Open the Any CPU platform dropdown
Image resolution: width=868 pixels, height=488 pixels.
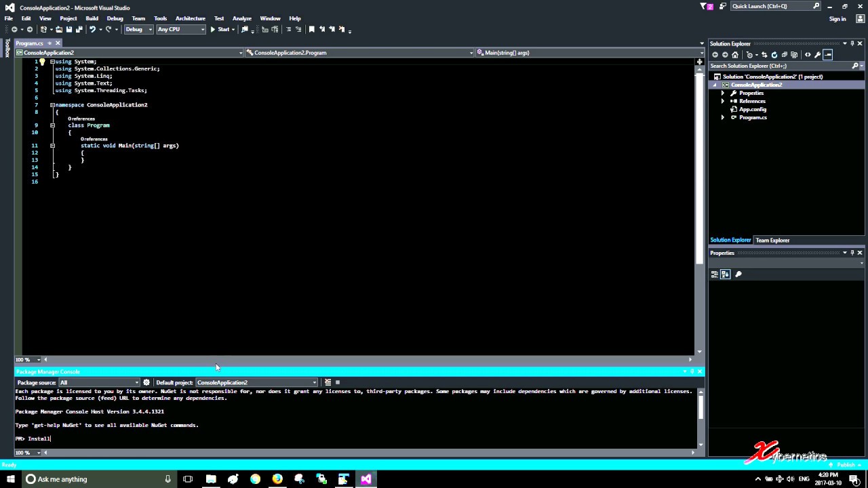181,29
